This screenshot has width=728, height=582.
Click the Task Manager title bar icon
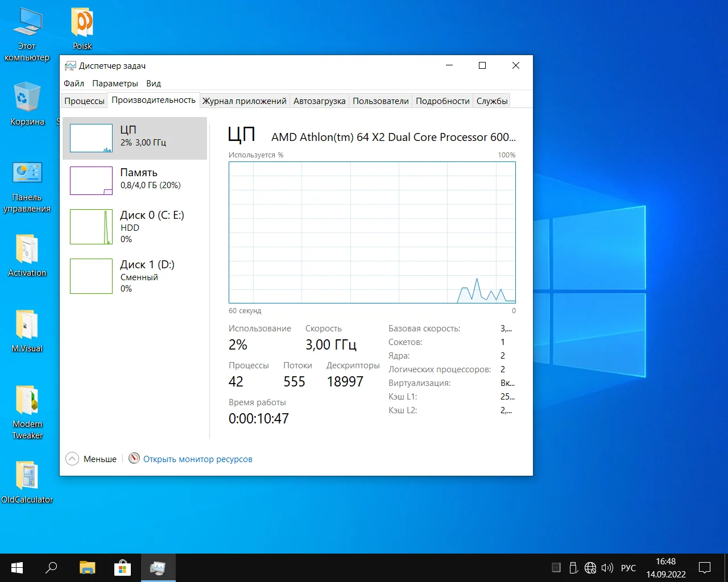(x=70, y=66)
